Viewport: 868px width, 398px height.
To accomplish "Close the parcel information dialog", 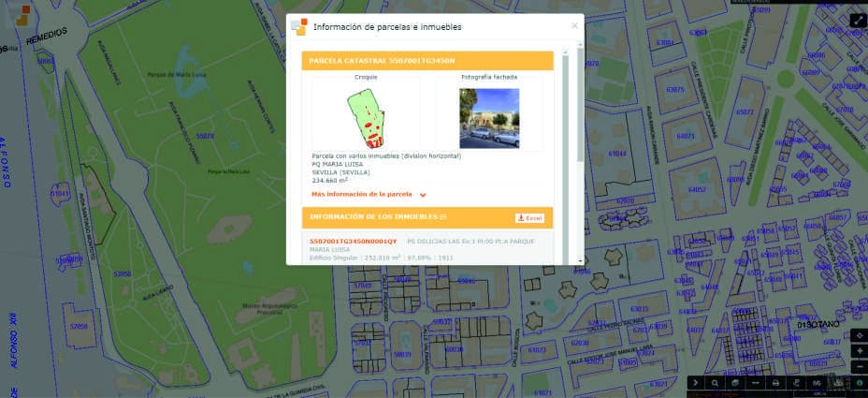I will 574,25.
